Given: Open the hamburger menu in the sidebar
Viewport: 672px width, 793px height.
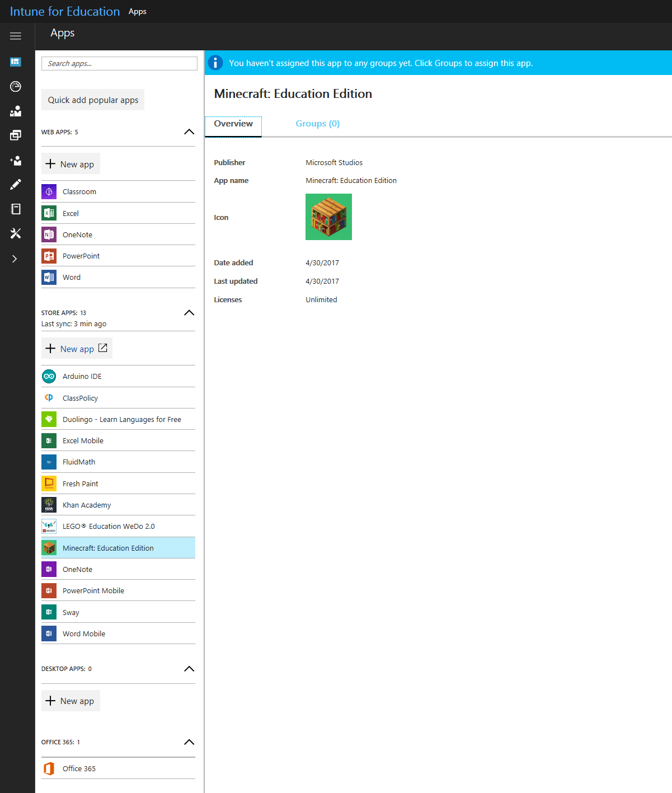Looking at the screenshot, I should pos(16,36).
